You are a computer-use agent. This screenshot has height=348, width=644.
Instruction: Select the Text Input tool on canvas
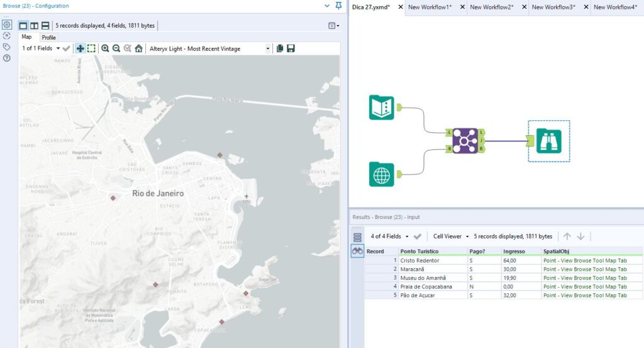tap(382, 108)
